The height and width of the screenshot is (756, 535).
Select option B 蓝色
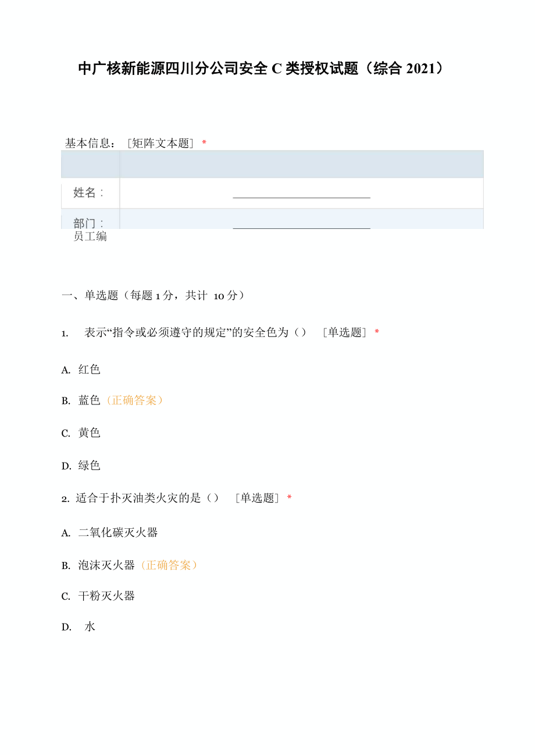pos(89,400)
